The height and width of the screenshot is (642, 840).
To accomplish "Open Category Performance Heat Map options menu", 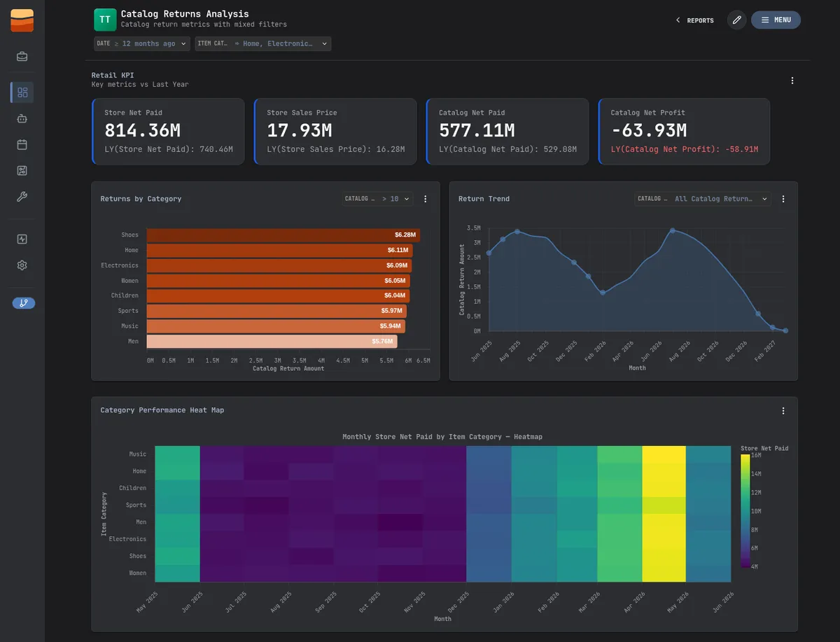I will [783, 411].
